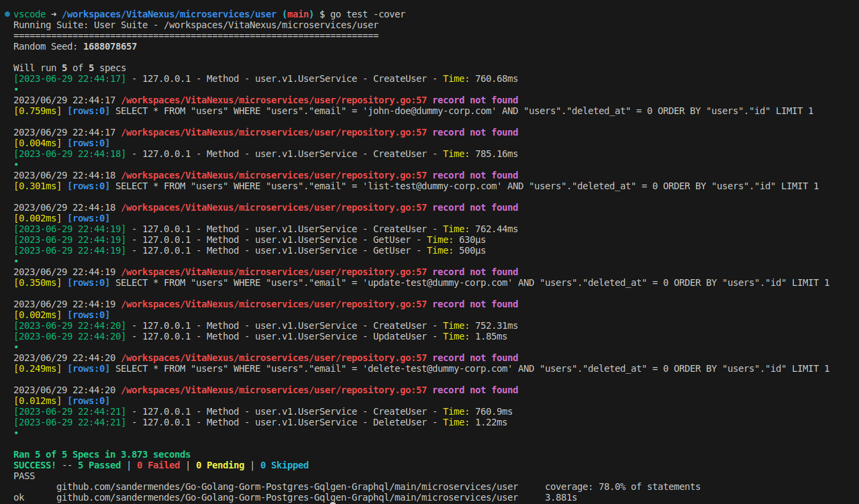Click the timestamp '[2023-06-29 22:44:18]'

click(x=70, y=154)
